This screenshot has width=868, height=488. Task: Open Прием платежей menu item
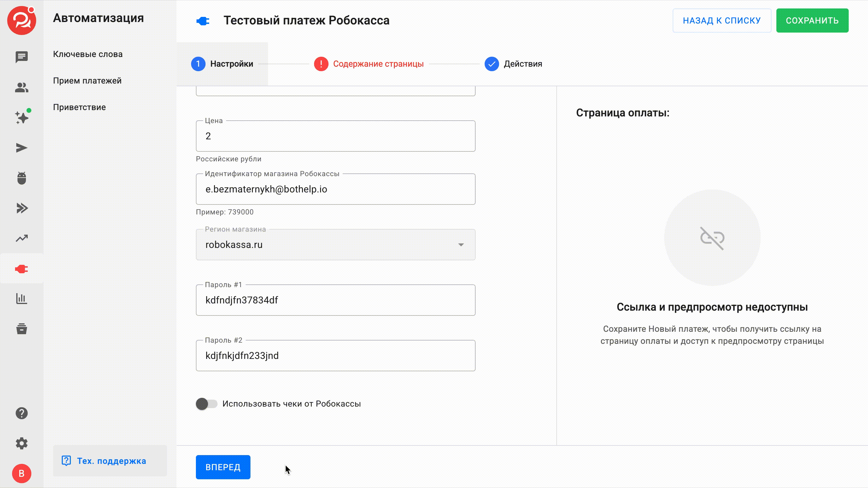87,81
